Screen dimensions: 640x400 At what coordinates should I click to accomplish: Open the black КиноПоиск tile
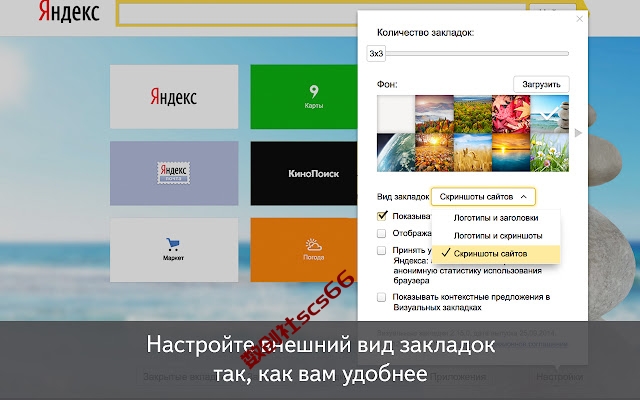[x=304, y=173]
